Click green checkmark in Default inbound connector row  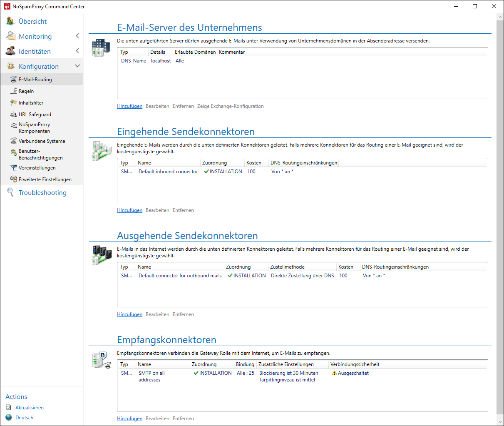[206, 172]
